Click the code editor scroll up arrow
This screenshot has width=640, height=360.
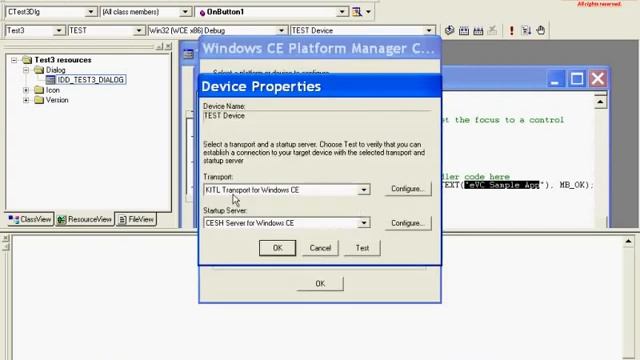tap(600, 101)
